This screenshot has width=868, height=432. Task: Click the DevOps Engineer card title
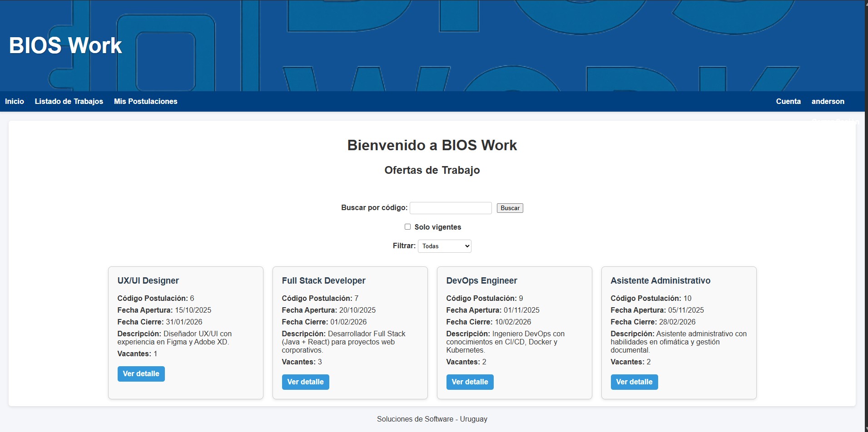pyautogui.click(x=481, y=280)
